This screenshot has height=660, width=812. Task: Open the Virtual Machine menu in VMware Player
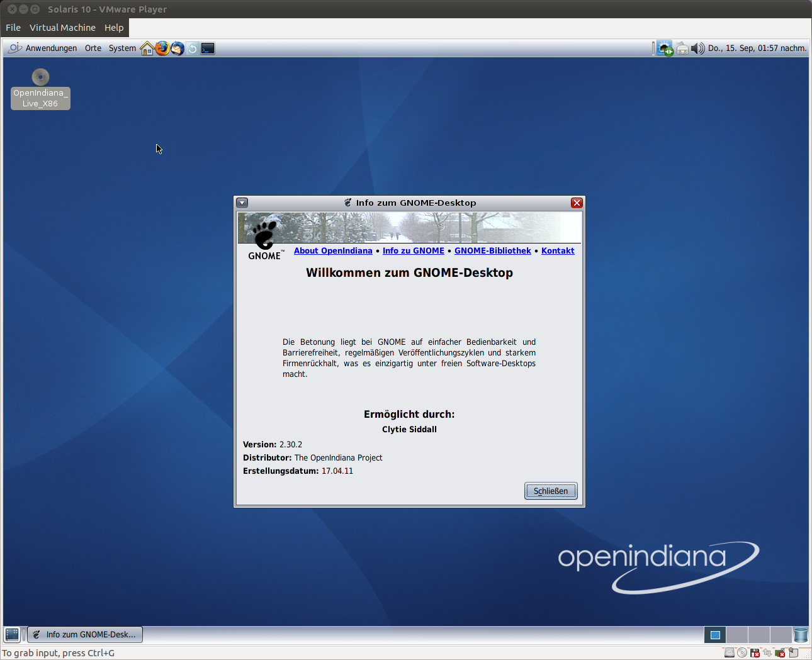tap(62, 28)
